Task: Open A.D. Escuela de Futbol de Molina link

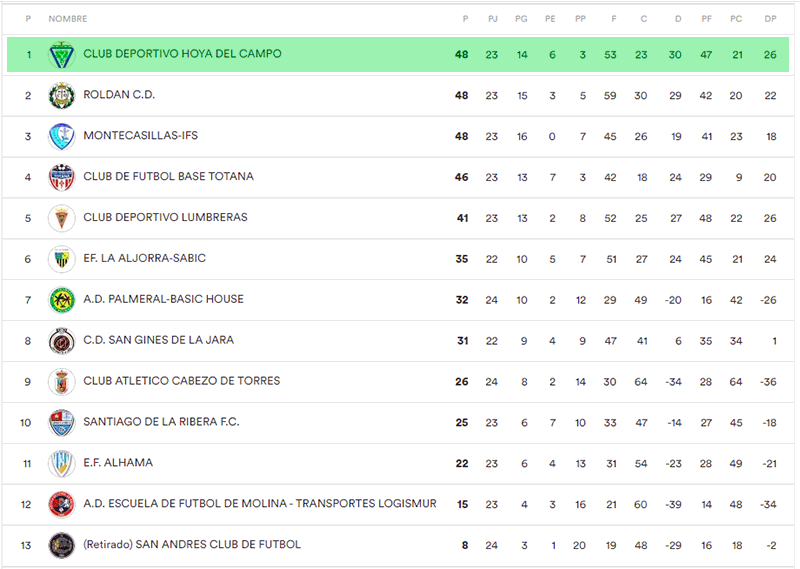Action: 259,504
